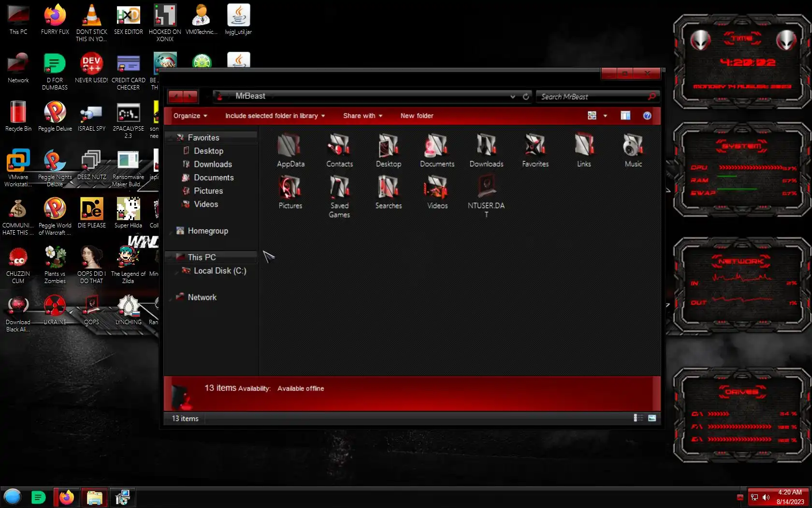Image resolution: width=812 pixels, height=508 pixels.
Task: Select the Recycle Bin desktop icon
Action: pyautogui.click(x=18, y=116)
